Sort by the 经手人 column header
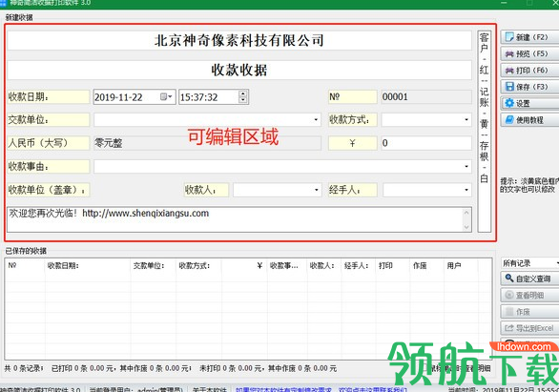The width and height of the screenshot is (559, 392). coord(359,265)
